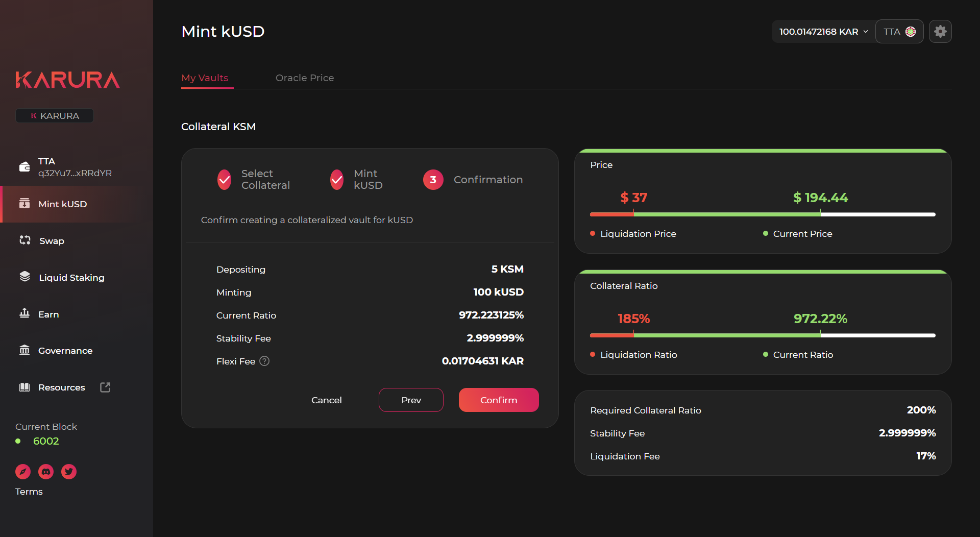Click the step 3 Confirmation badge
Image resolution: width=980 pixels, height=537 pixels.
pyautogui.click(x=433, y=180)
